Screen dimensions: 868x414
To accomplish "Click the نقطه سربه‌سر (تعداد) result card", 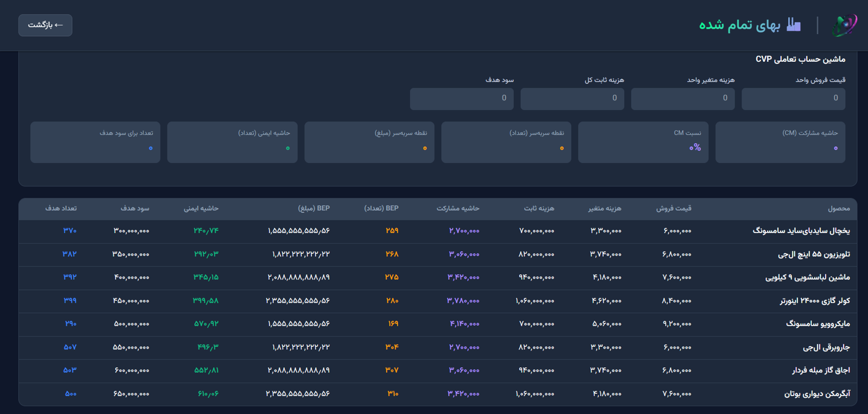I will click(x=506, y=142).
